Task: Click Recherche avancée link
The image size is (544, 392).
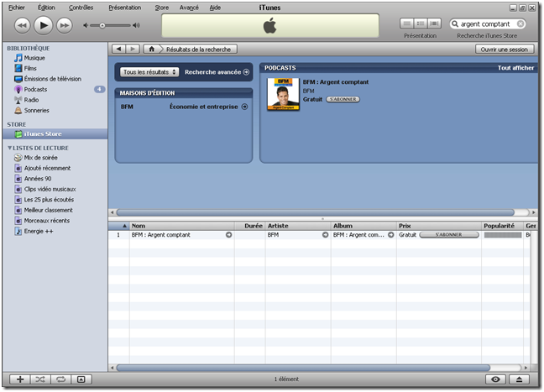Action: coord(217,72)
